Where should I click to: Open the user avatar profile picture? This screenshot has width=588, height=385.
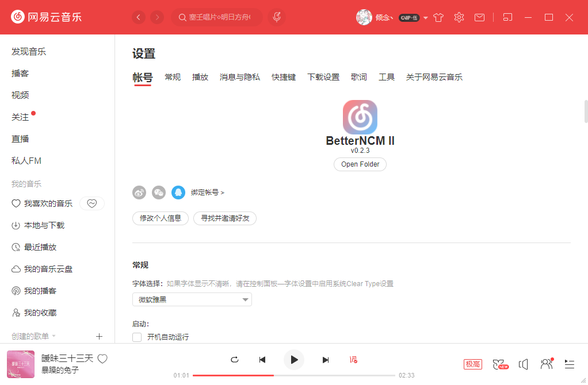click(364, 17)
